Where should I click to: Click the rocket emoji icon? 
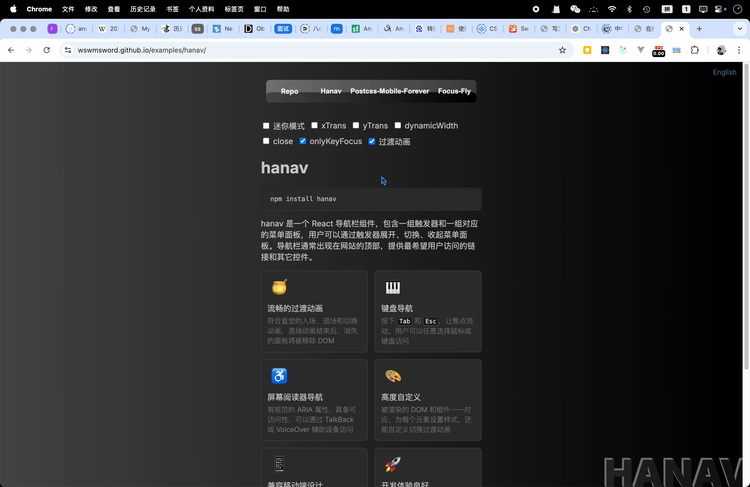pyautogui.click(x=393, y=464)
